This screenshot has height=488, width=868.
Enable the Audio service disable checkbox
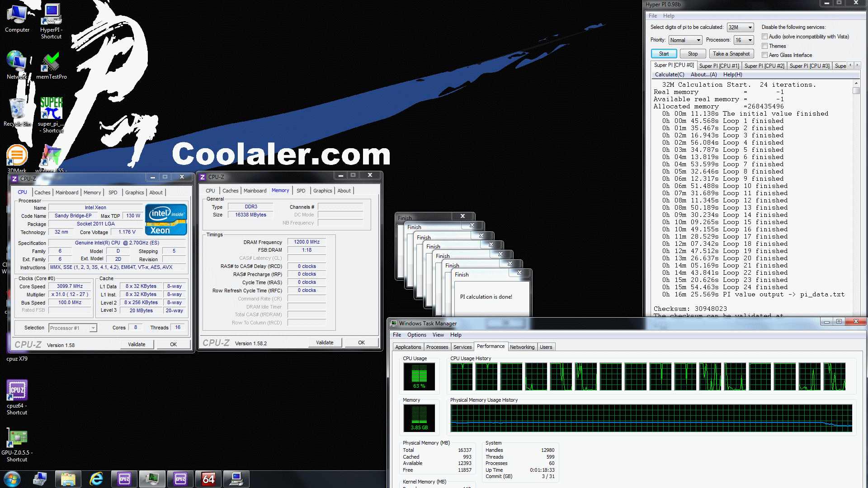point(764,37)
